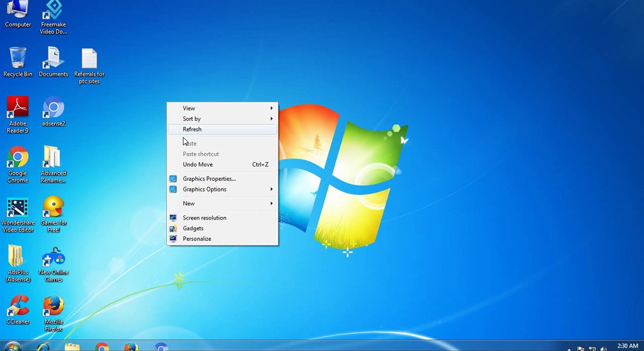Select the 'Games for Free!' shortcut
This screenshot has height=351, width=644.
[54, 215]
